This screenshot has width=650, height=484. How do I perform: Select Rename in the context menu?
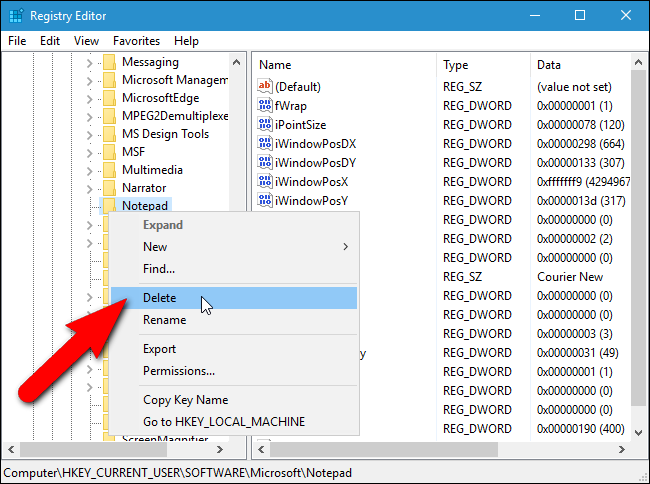click(x=164, y=320)
